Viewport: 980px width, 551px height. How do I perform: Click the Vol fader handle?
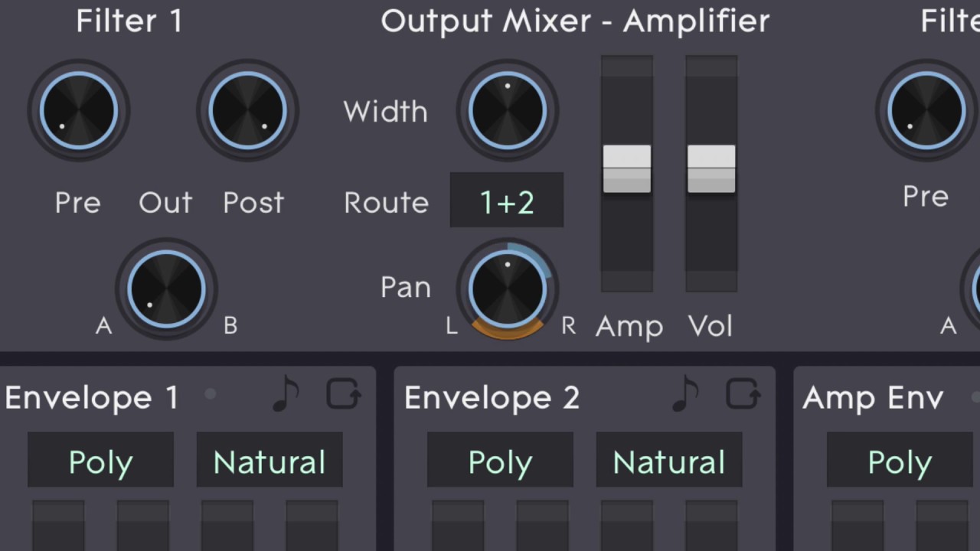(x=711, y=169)
